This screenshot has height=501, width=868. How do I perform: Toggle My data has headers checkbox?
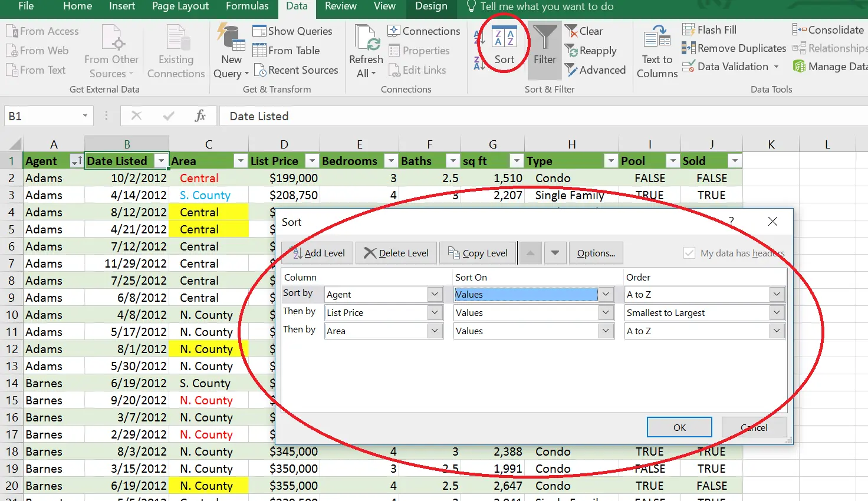point(689,253)
